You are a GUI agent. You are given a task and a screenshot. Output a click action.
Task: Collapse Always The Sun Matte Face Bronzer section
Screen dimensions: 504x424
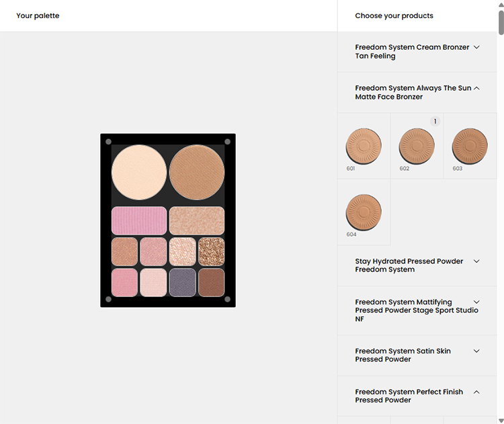(x=417, y=93)
